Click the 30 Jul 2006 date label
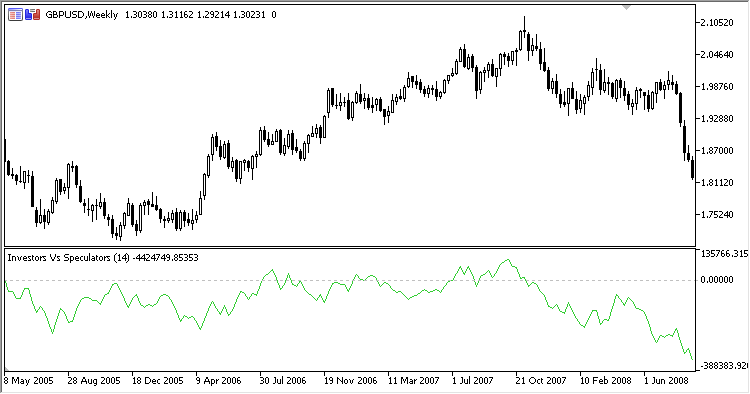This screenshot has width=750, height=394. pyautogui.click(x=283, y=381)
